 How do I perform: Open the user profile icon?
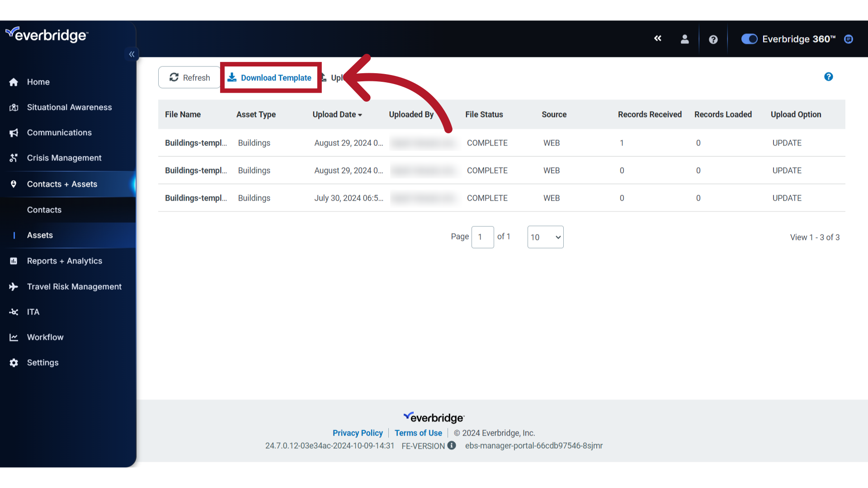(x=684, y=39)
